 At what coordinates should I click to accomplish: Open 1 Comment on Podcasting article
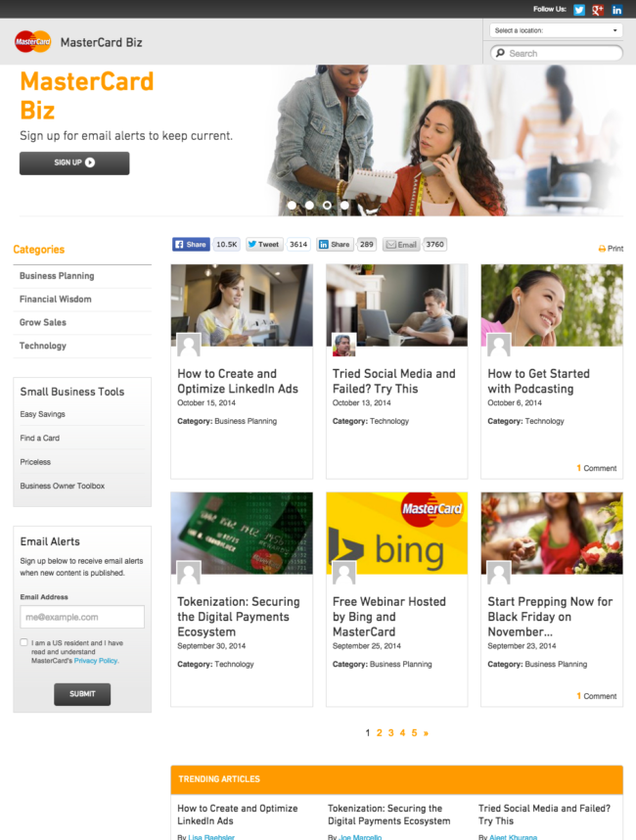(597, 468)
